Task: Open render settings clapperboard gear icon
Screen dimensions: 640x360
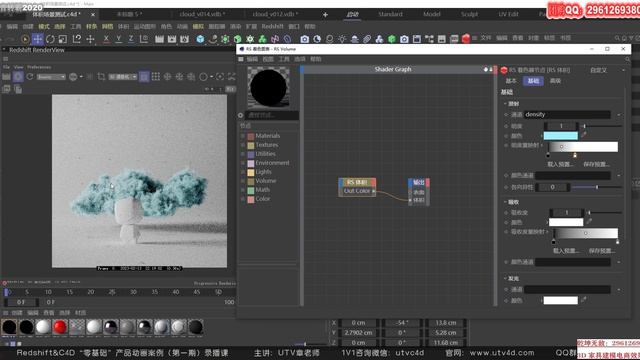Action: pos(184,39)
